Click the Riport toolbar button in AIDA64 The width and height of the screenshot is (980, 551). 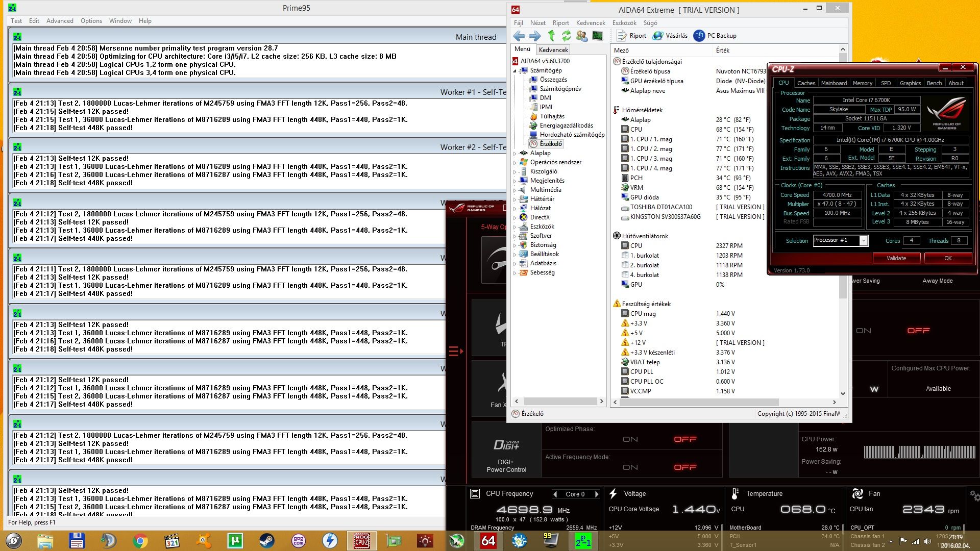coord(631,36)
